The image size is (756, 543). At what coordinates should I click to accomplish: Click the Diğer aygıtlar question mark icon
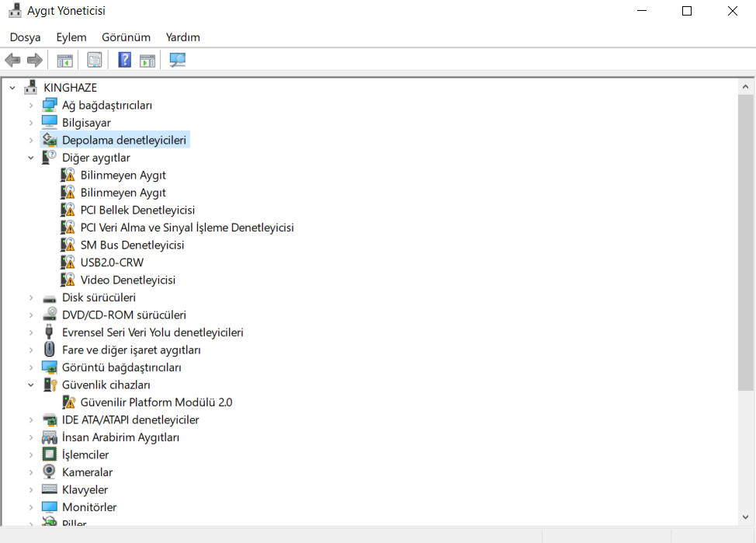pos(49,157)
